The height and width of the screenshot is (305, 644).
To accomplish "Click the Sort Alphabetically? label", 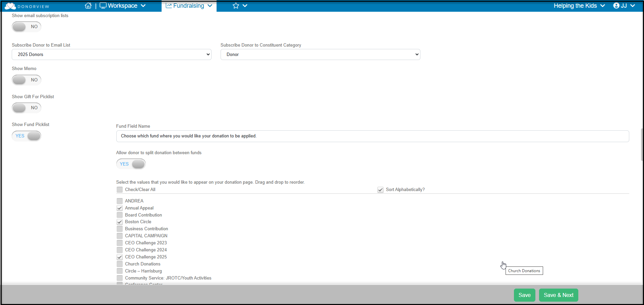I will click(x=405, y=190).
